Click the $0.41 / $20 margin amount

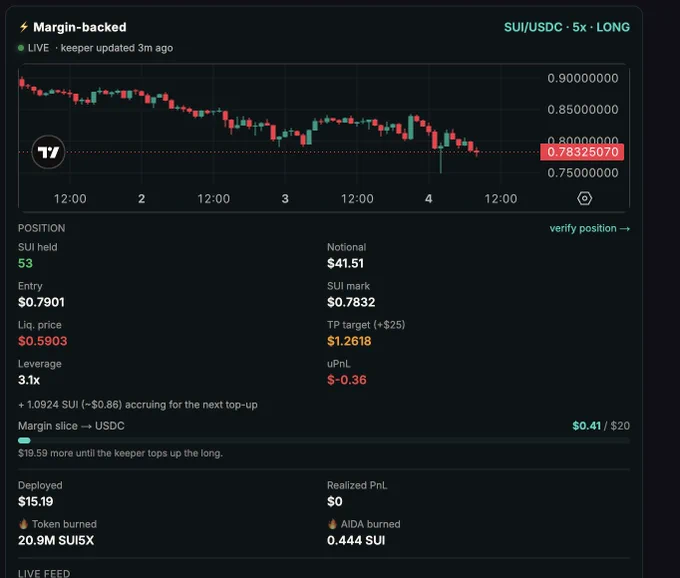(x=601, y=426)
